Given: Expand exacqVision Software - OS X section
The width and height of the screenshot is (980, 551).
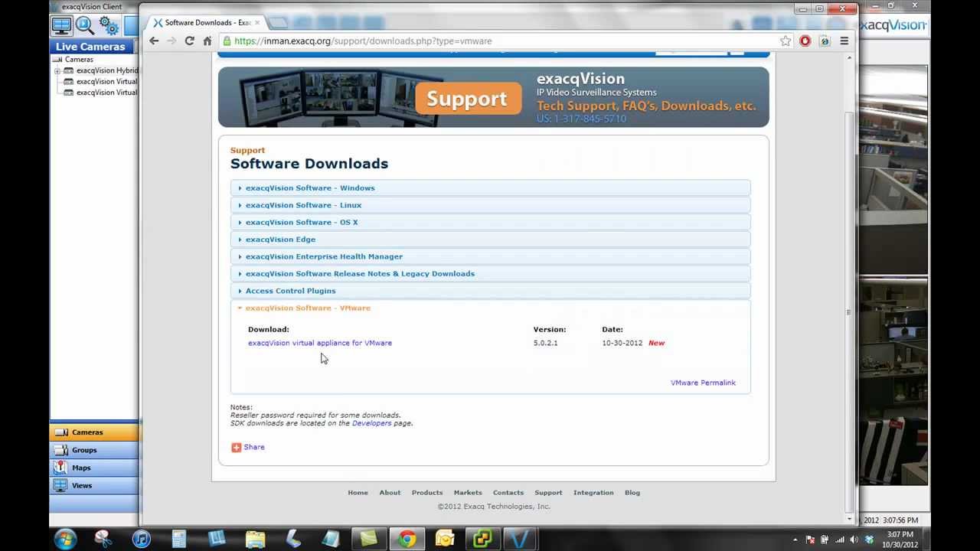Looking at the screenshot, I should (490, 223).
